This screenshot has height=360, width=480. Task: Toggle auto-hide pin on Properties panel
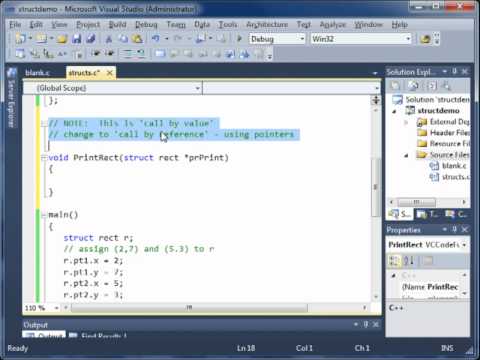[x=455, y=229]
